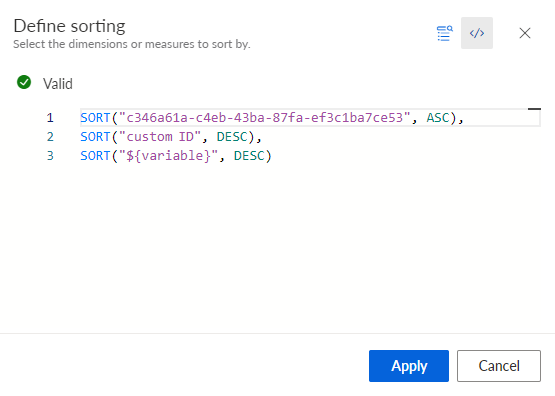Screen dimensions: 555x396
Task: Click the "custom ID" string in line 2
Action: coord(160,137)
